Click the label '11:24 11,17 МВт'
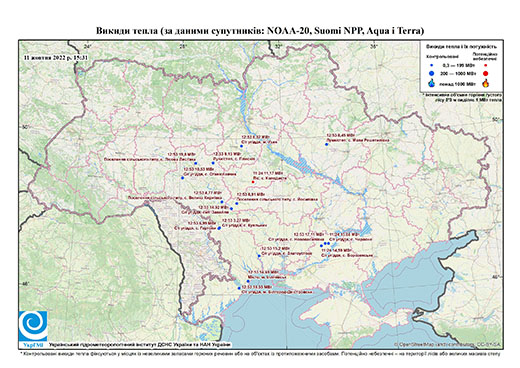The height and width of the screenshot is (368, 520). (267, 174)
